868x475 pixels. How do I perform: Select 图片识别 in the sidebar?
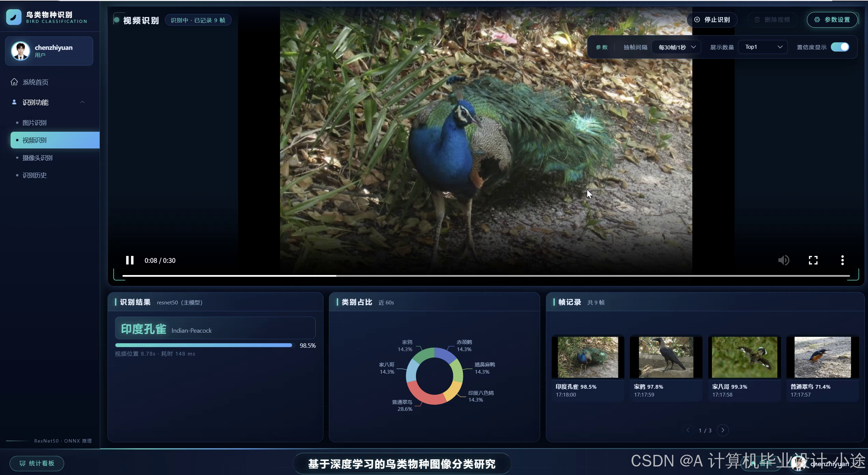click(34, 123)
